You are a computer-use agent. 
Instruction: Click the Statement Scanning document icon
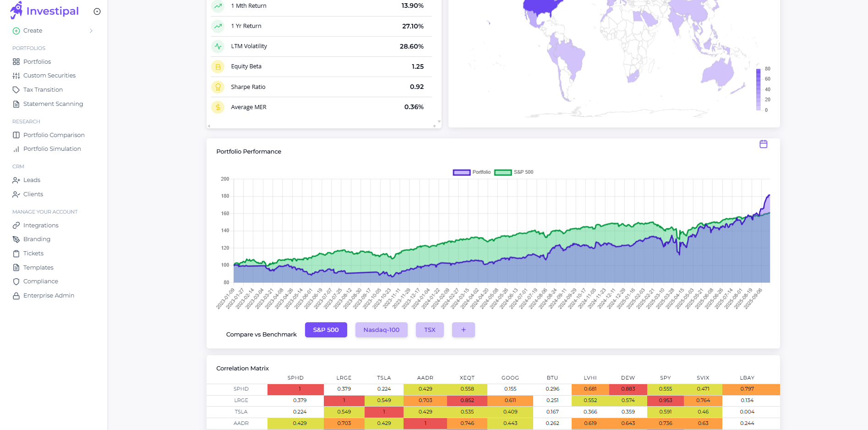[16, 104]
